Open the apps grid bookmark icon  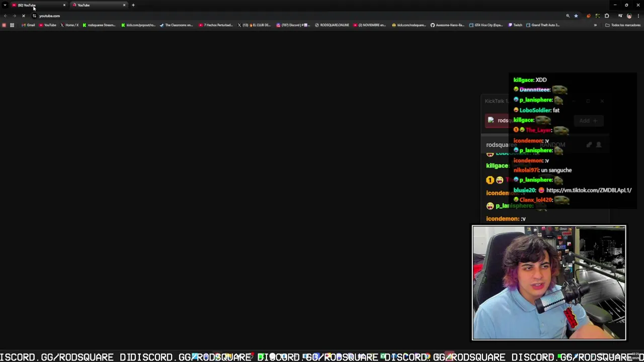pyautogui.click(x=12, y=25)
